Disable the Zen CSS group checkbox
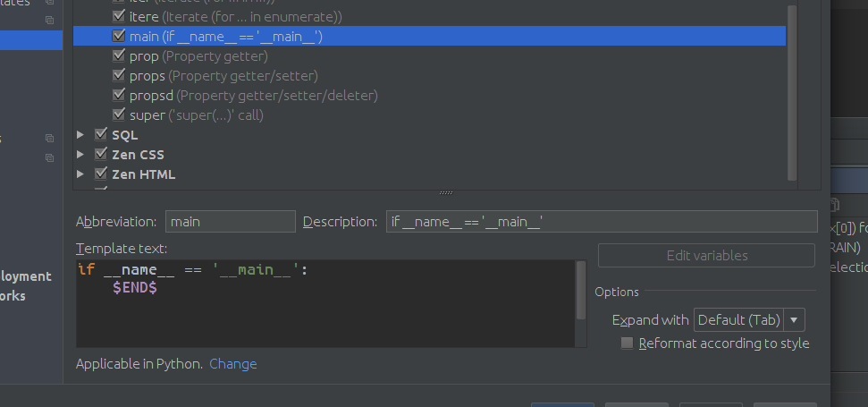 (x=101, y=154)
